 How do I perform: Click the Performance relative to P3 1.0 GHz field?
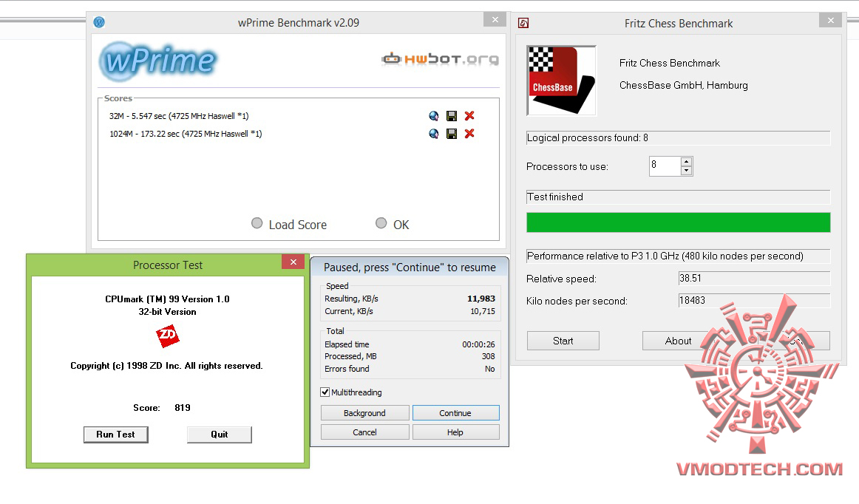[678, 256]
